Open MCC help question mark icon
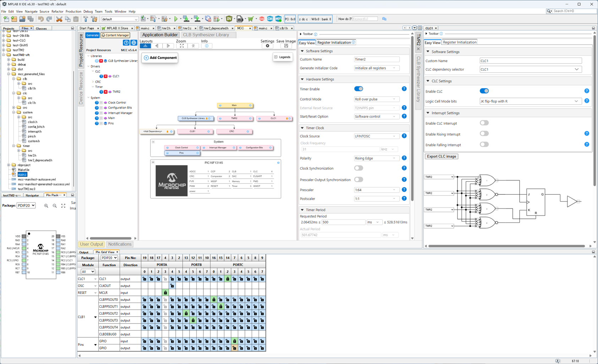The image size is (598, 364). pos(126,43)
